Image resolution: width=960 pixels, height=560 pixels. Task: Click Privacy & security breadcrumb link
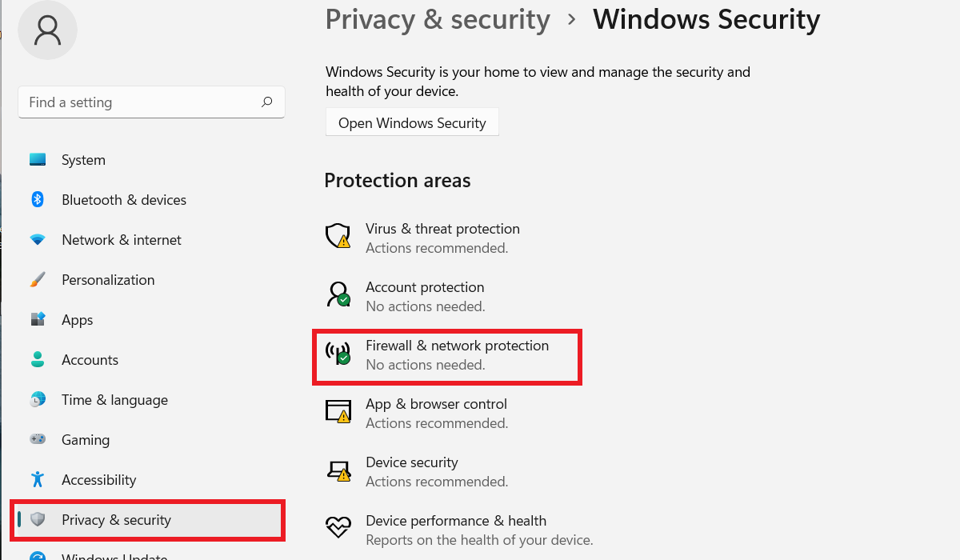click(438, 19)
